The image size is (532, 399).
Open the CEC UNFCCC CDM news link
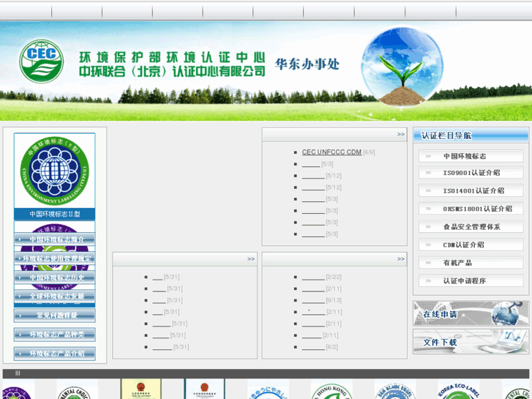pos(331,152)
